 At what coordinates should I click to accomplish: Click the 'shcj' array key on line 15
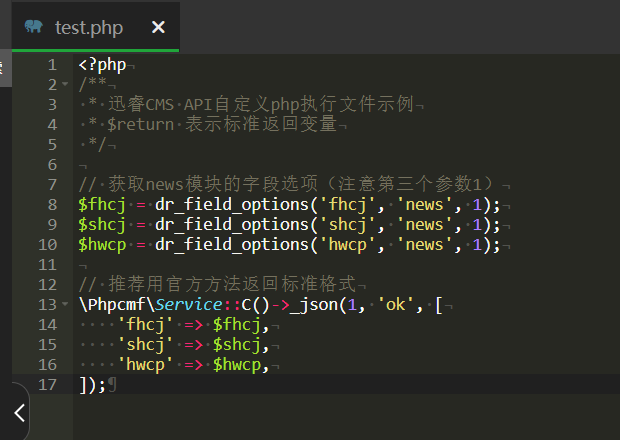(145, 345)
